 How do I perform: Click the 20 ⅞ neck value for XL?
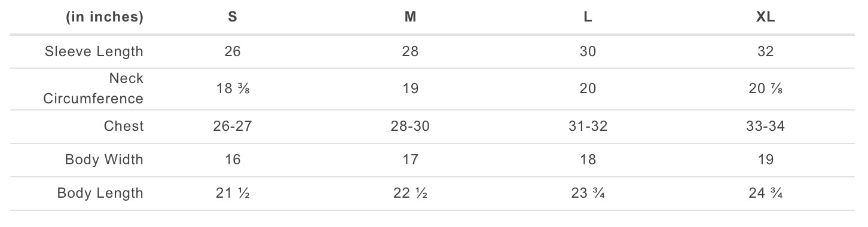point(766,88)
